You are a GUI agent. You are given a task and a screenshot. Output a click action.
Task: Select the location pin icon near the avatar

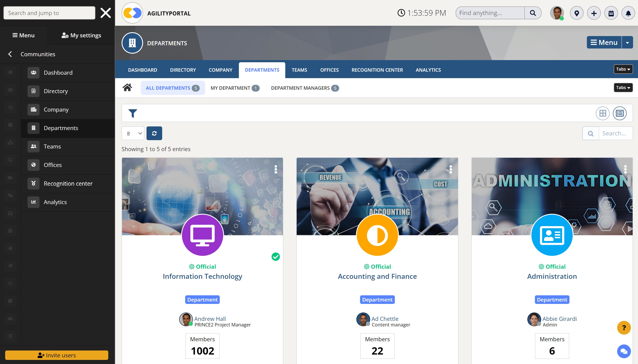coord(577,13)
